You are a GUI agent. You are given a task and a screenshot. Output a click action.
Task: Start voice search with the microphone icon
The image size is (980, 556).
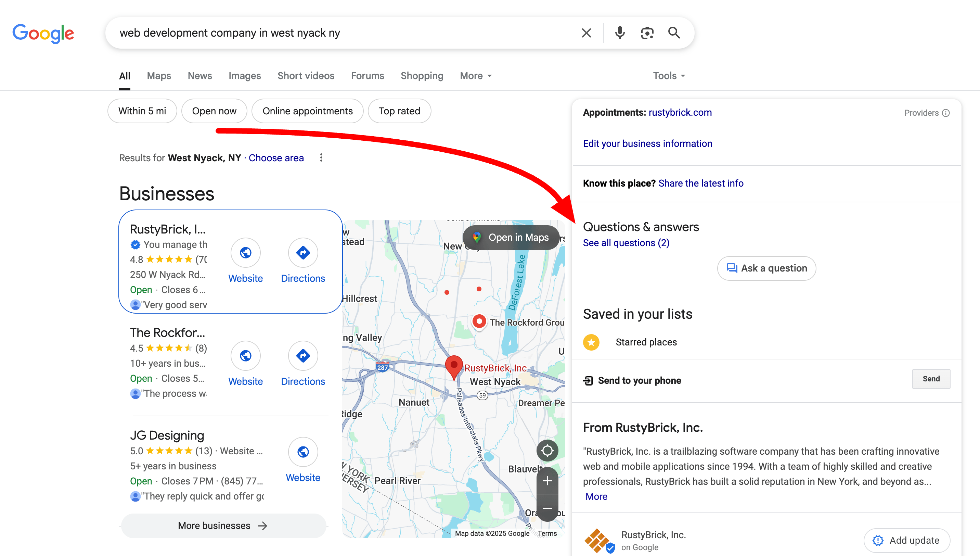point(620,33)
